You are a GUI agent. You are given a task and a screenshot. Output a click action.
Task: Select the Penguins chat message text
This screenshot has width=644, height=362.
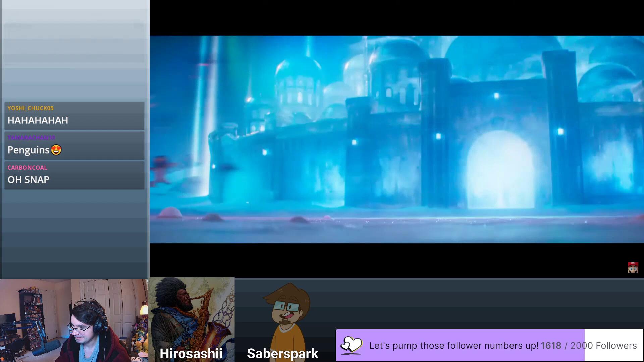(29, 150)
